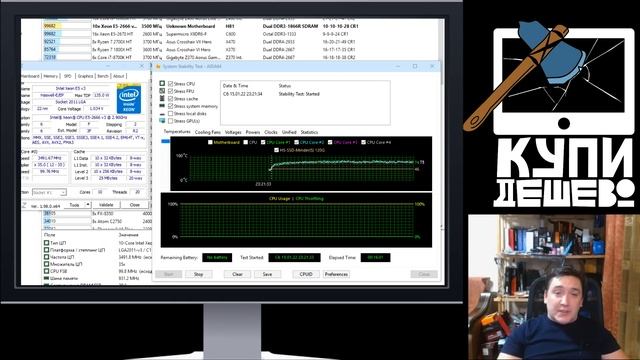Uncheck the Stress CPU checkbox
Image resolution: width=640 pixels, height=360 pixels.
click(171, 84)
